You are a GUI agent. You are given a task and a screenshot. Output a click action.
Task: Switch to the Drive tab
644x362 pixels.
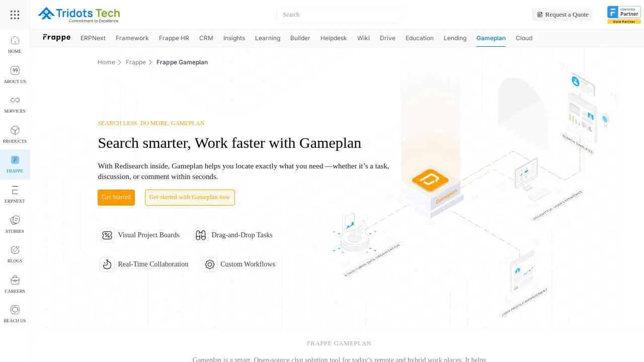coord(387,38)
